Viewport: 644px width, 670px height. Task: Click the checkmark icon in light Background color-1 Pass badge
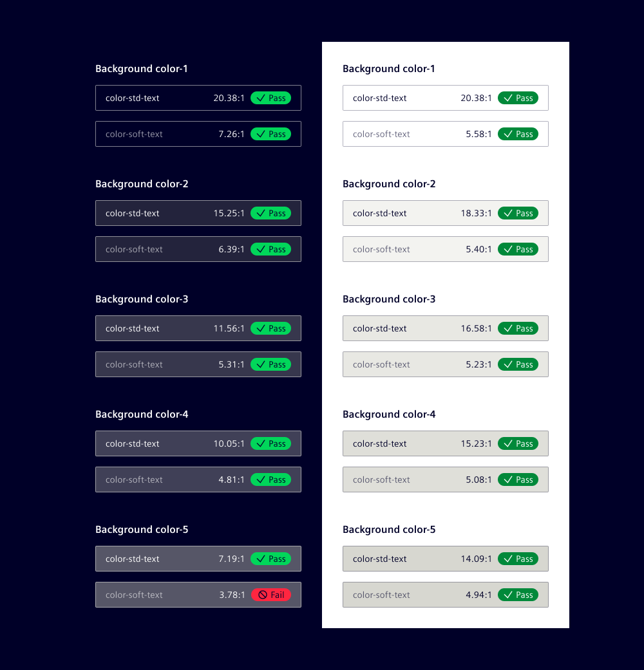(508, 98)
